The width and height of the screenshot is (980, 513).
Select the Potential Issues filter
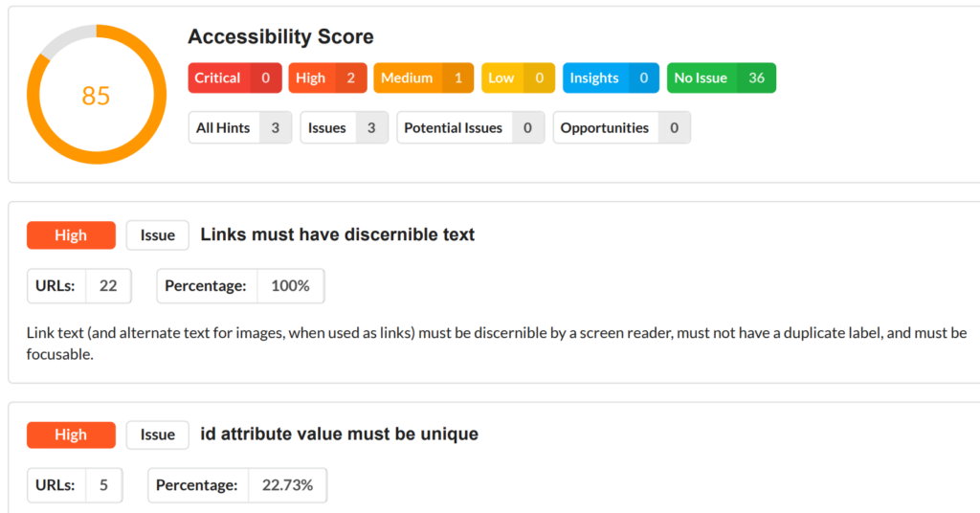tap(471, 127)
